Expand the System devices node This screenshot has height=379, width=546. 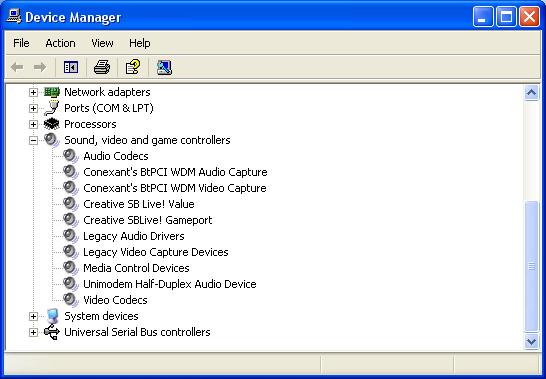(x=33, y=316)
